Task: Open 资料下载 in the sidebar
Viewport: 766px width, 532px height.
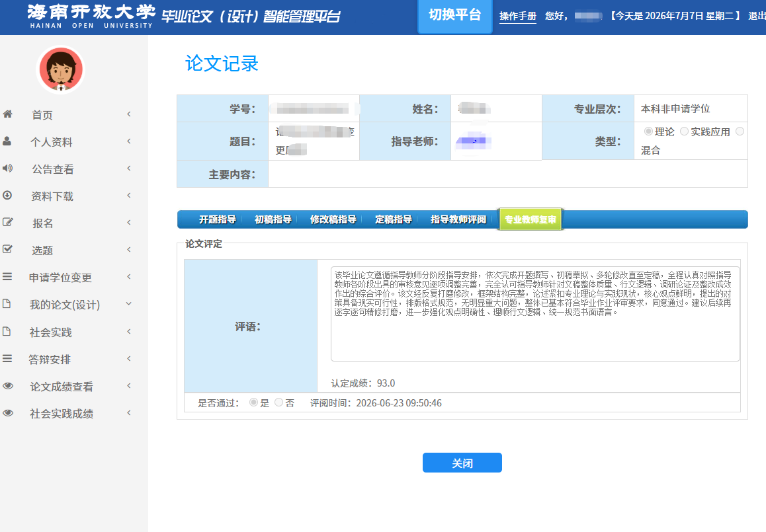Action: (x=52, y=196)
